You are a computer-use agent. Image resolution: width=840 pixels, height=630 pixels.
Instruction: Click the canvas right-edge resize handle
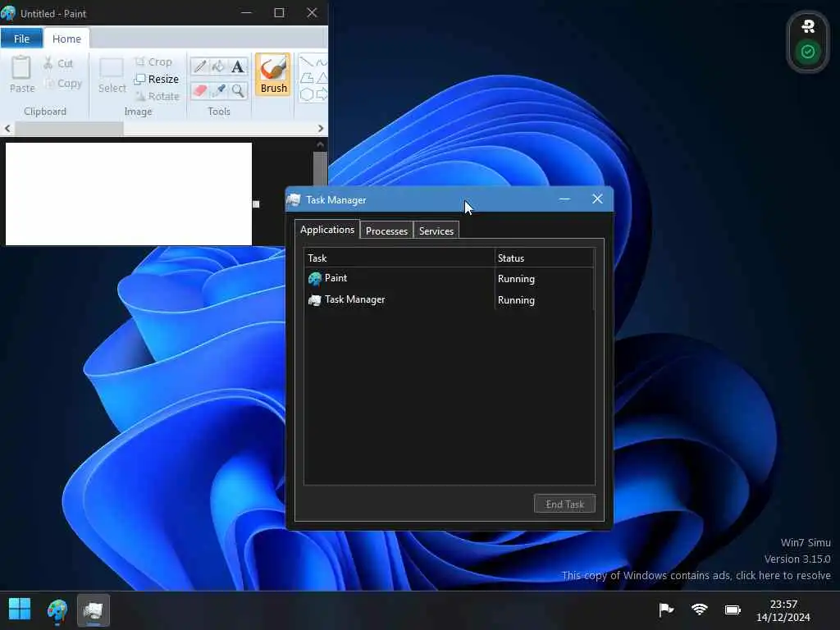(x=256, y=204)
